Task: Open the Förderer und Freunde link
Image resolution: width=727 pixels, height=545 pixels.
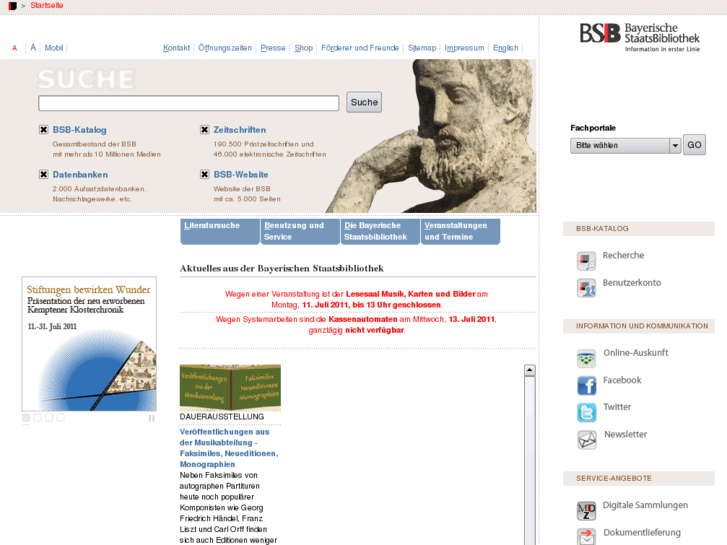Action: [x=360, y=48]
